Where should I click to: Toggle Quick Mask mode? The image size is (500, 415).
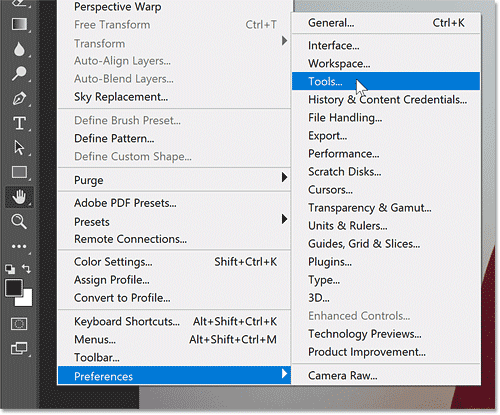click(19, 324)
